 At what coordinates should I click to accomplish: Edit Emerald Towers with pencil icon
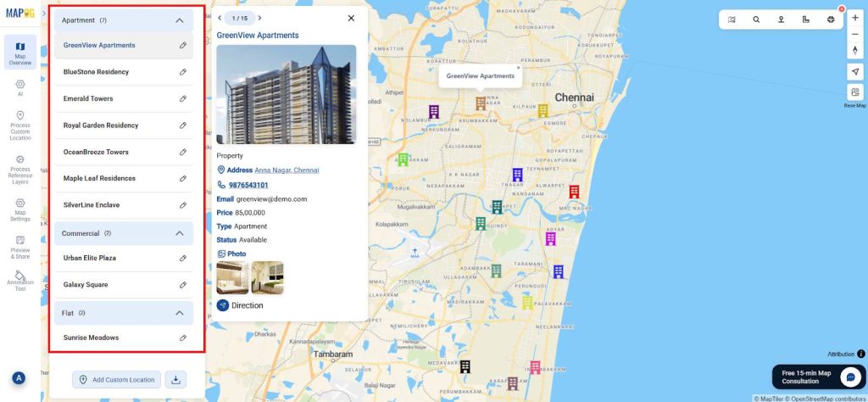coord(183,98)
